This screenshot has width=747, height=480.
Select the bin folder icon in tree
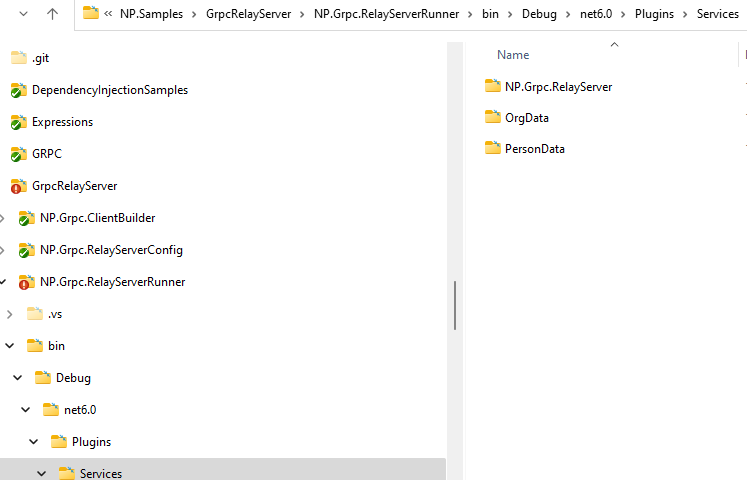(x=35, y=346)
